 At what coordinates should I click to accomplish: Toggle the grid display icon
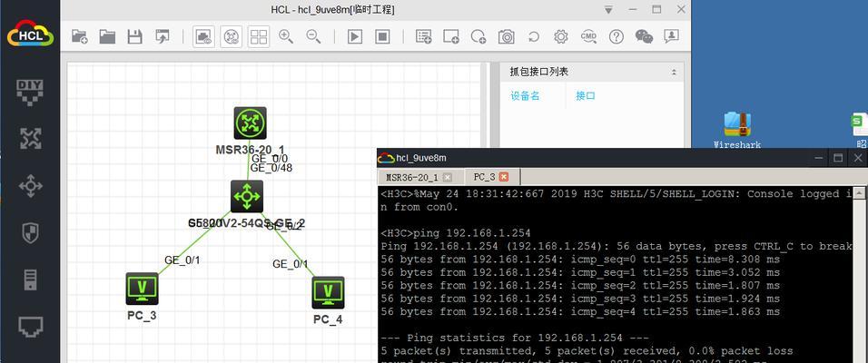[x=259, y=37]
